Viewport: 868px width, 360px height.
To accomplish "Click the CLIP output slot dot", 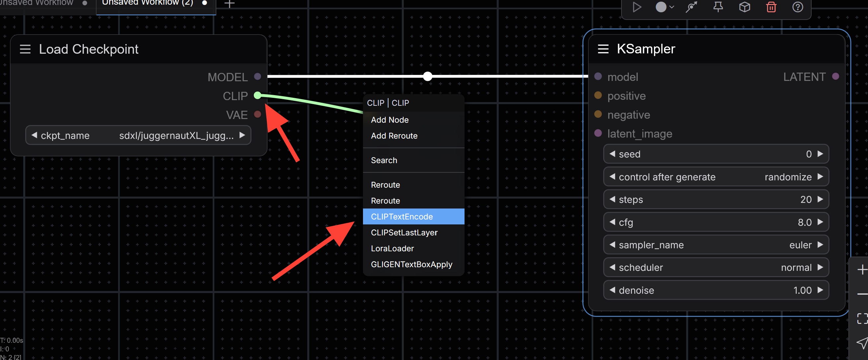I will (257, 95).
